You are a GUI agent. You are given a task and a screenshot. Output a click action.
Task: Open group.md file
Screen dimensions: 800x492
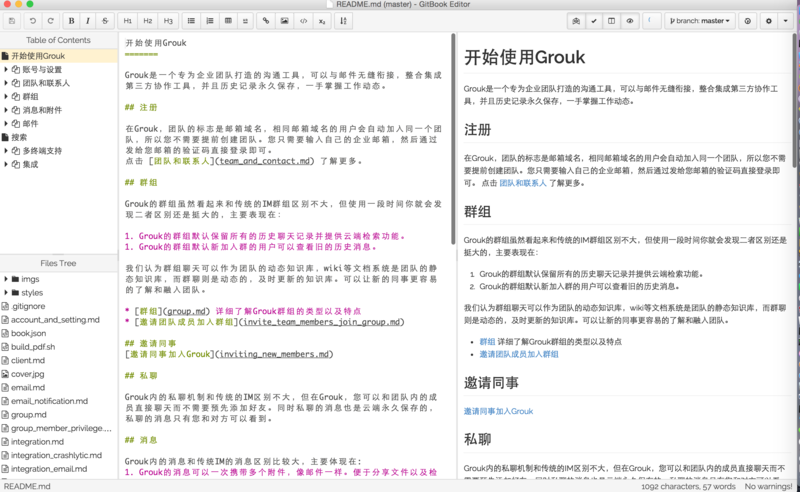tap(59, 414)
